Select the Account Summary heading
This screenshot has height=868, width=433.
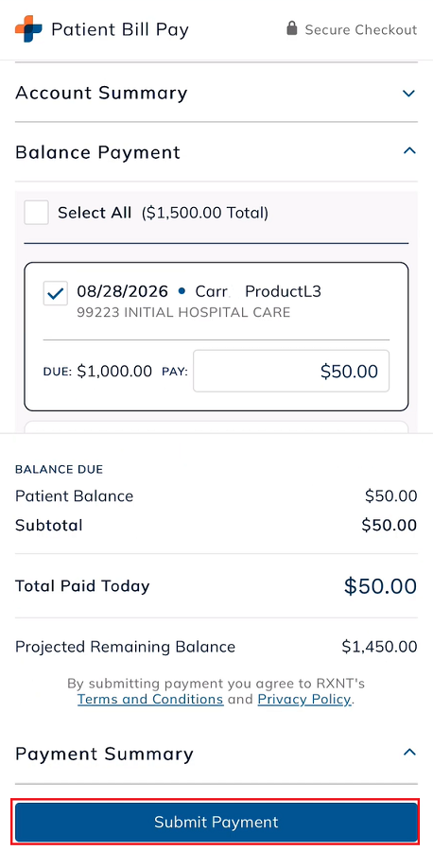[x=101, y=93]
